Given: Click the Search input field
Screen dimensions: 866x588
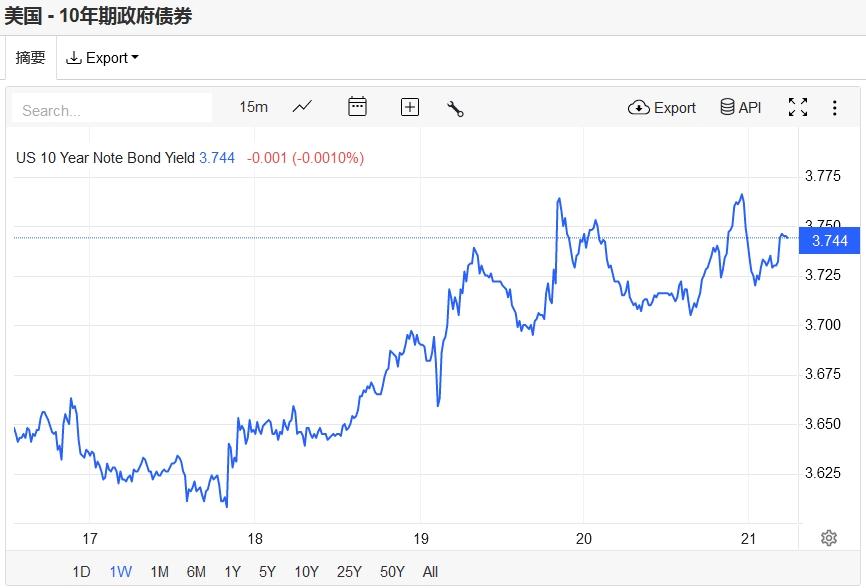Looking at the screenshot, I should 112,109.
